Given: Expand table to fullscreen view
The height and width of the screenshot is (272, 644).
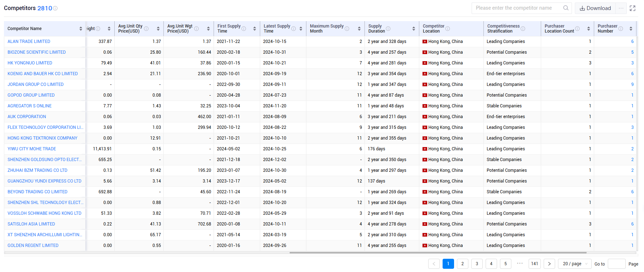Looking at the screenshot, I should [633, 8].
